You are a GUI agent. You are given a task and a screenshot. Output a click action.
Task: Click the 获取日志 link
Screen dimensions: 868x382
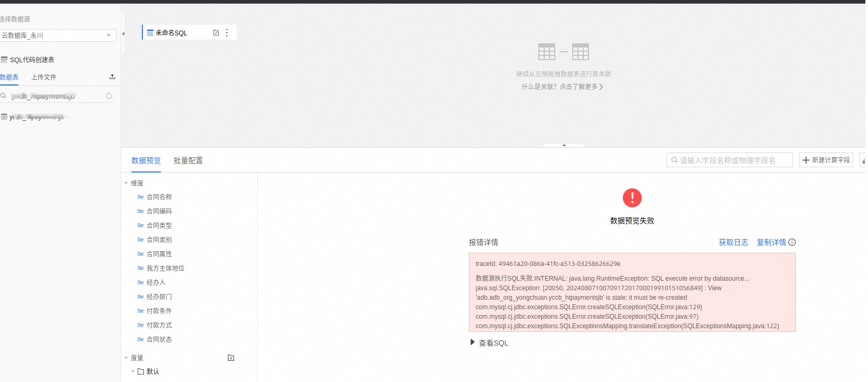pyautogui.click(x=733, y=242)
